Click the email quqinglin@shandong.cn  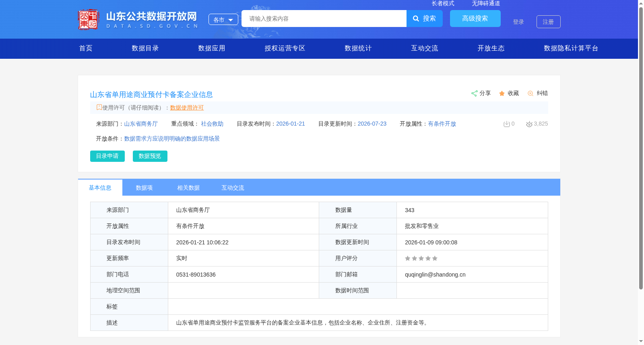435,275
